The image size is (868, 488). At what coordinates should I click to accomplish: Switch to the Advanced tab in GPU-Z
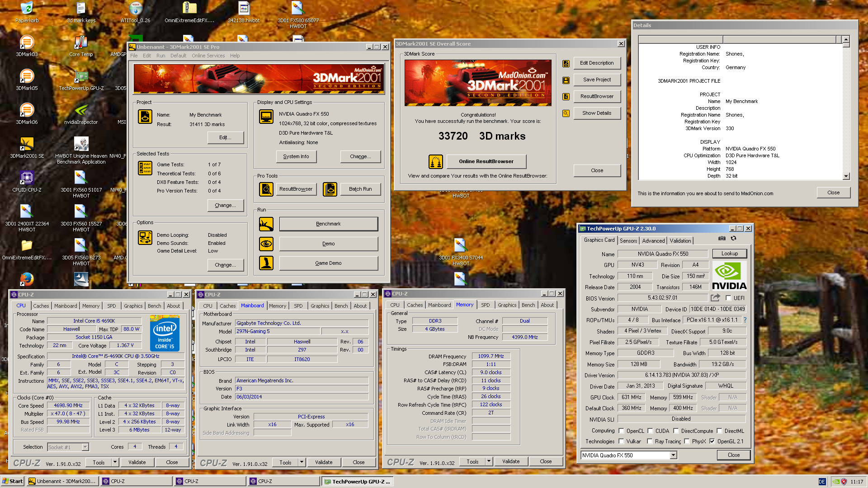pyautogui.click(x=653, y=241)
